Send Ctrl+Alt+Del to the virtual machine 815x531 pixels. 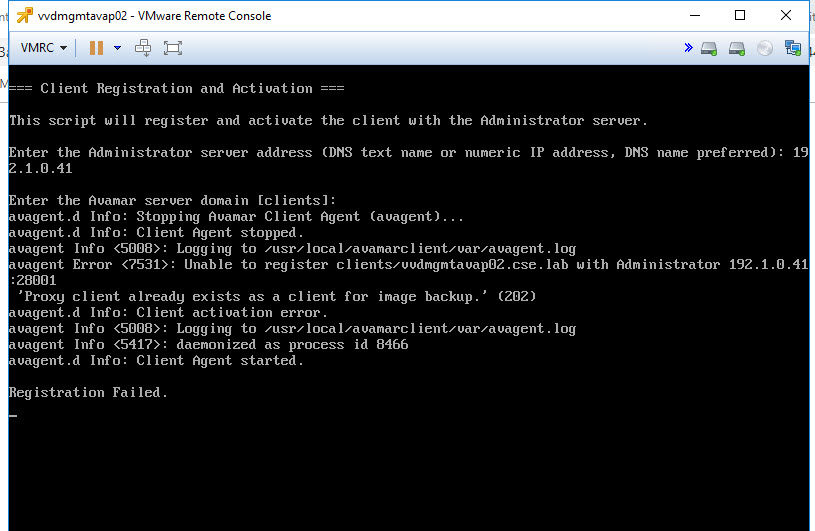click(x=143, y=48)
